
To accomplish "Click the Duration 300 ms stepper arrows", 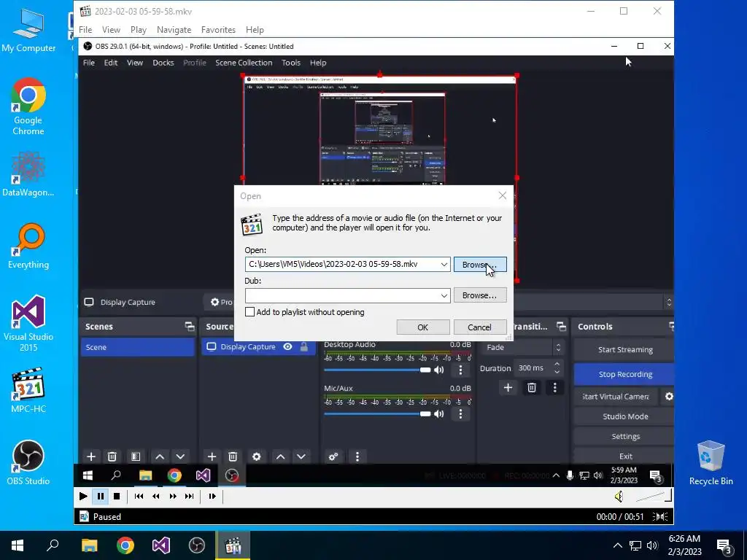I will point(557,367).
